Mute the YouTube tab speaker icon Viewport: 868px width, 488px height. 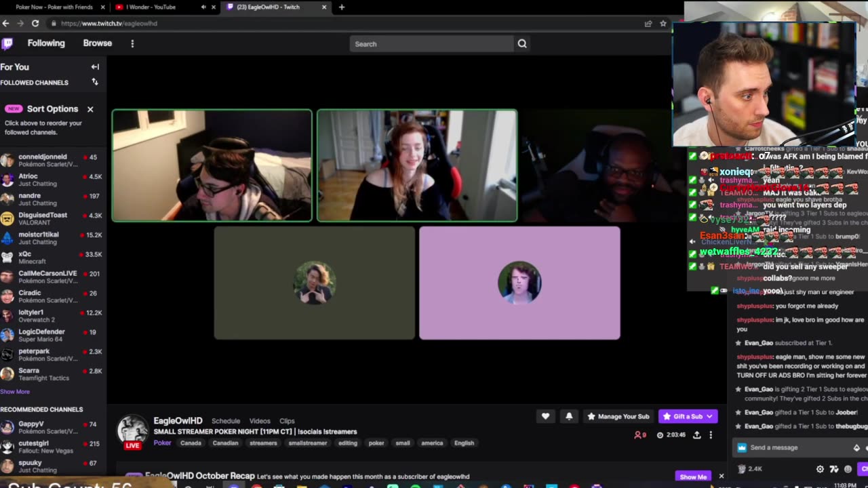point(203,7)
